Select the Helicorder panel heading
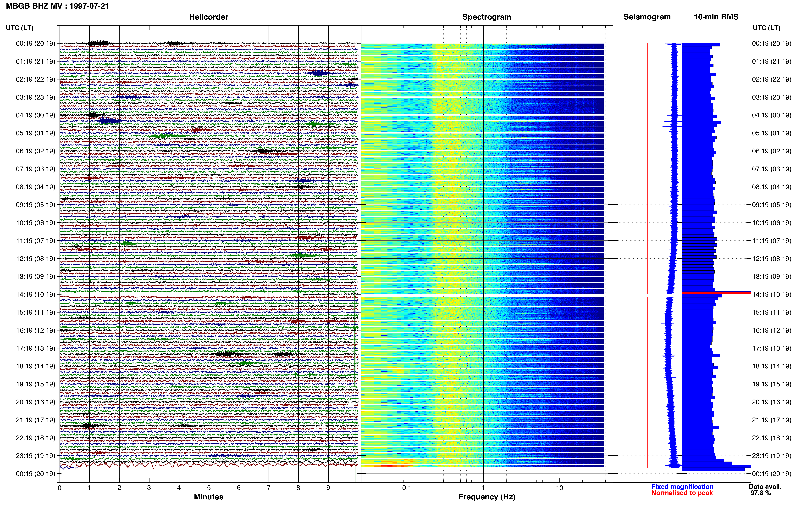This screenshot has height=508, width=812. point(209,17)
